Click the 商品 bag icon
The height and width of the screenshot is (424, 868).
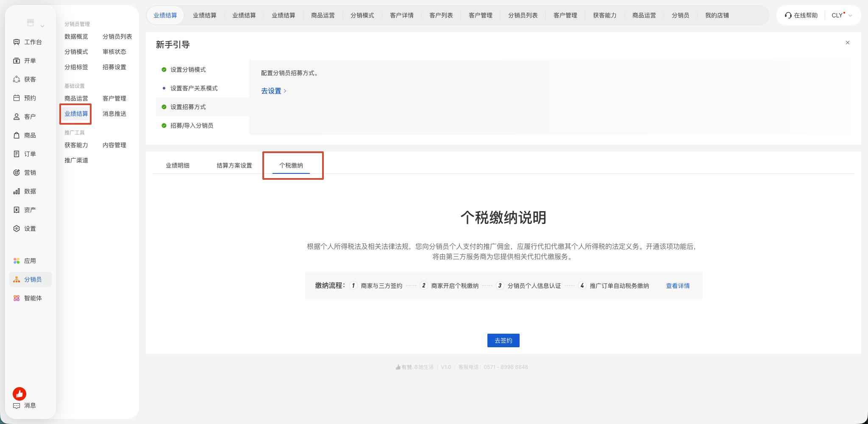click(x=17, y=135)
